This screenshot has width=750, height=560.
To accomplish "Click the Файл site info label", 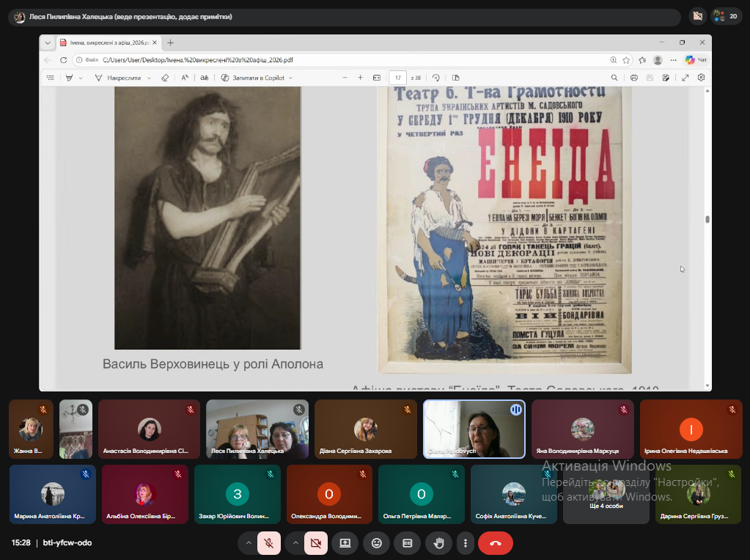I will 87,60.
